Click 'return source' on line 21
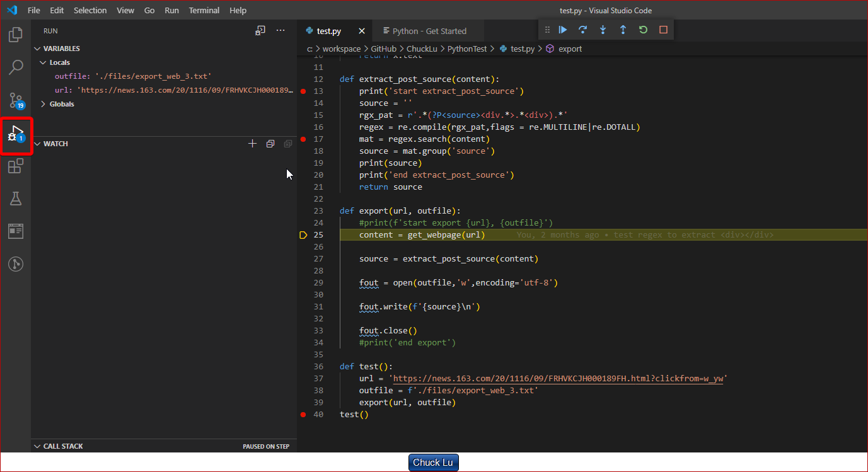The height and width of the screenshot is (472, 868). 391,187
